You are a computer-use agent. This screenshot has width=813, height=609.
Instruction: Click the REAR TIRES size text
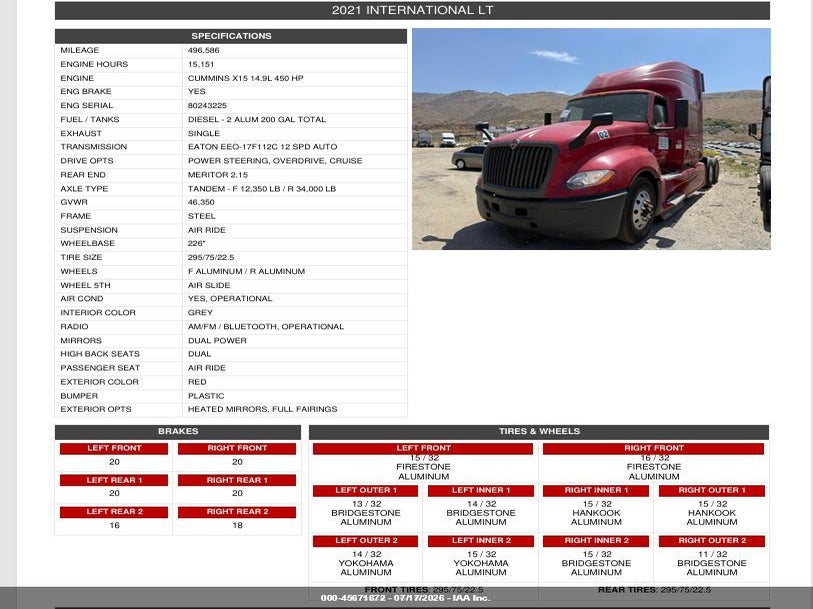[654, 590]
